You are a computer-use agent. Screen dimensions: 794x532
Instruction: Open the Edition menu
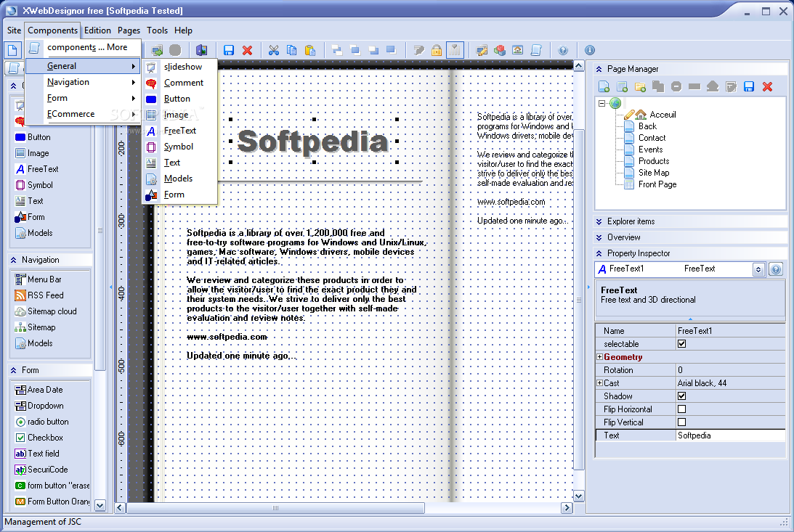(x=97, y=30)
